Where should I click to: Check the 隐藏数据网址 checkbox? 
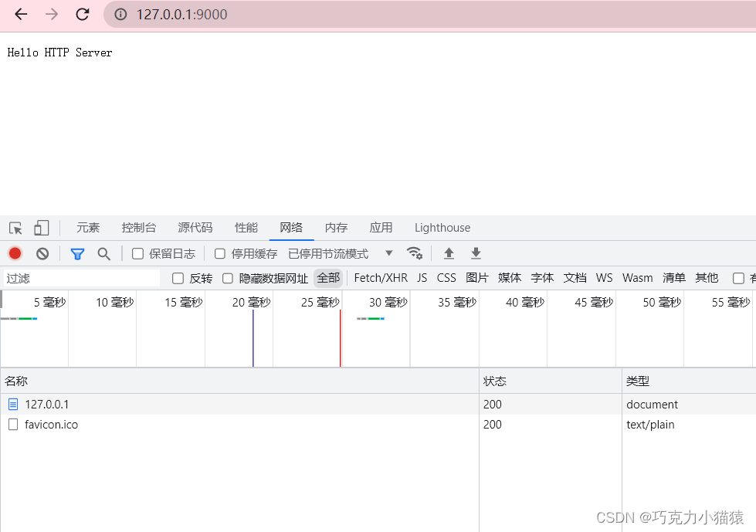point(228,279)
